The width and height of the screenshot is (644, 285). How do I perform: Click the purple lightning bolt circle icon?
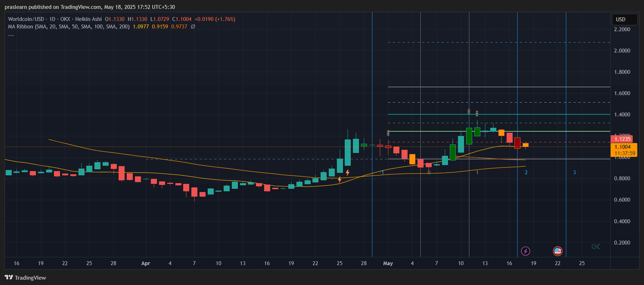coord(525,251)
